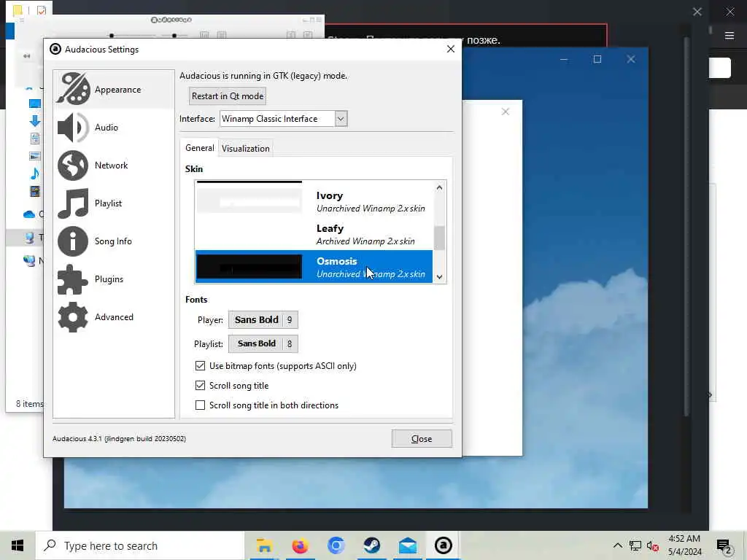
Task: Click the Ivory skin preview thumbnail
Action: point(249,201)
